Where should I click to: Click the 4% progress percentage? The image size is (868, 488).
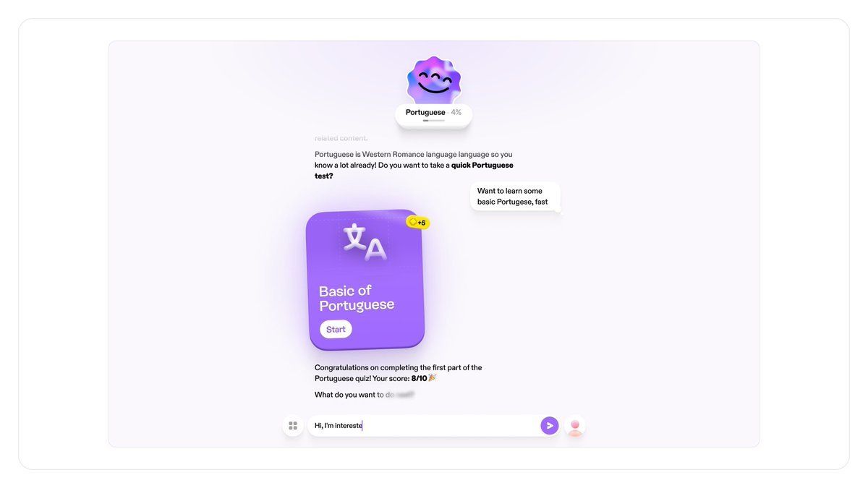(x=456, y=113)
